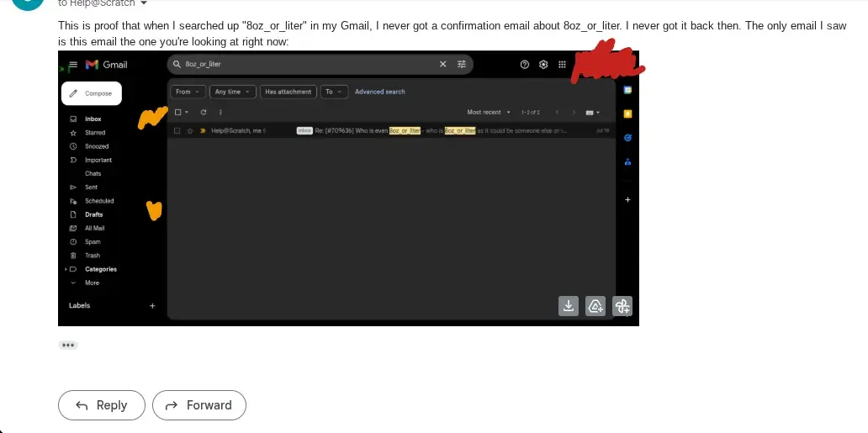The image size is (868, 433).
Task: Forward this email
Action: coord(199,405)
